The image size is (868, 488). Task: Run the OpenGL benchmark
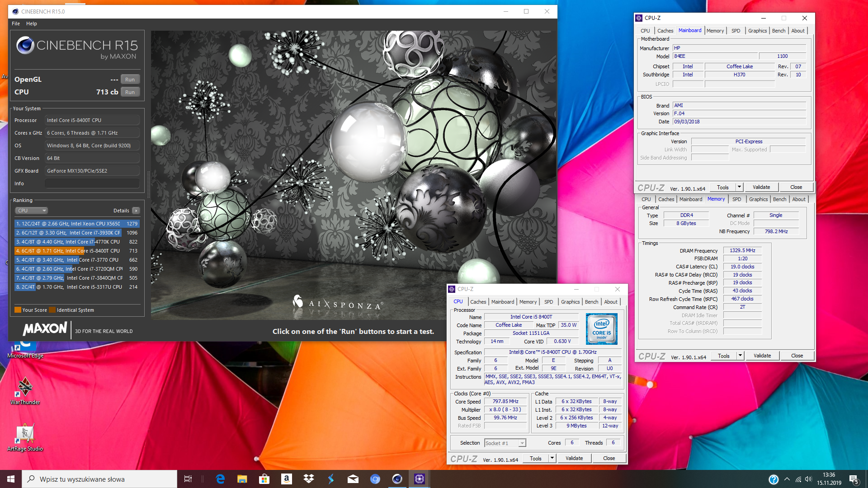130,80
